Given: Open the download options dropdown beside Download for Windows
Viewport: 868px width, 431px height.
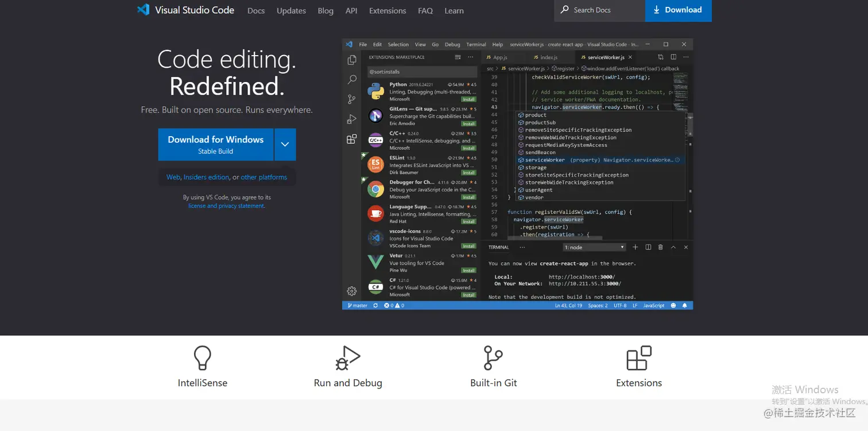Looking at the screenshot, I should pyautogui.click(x=285, y=145).
